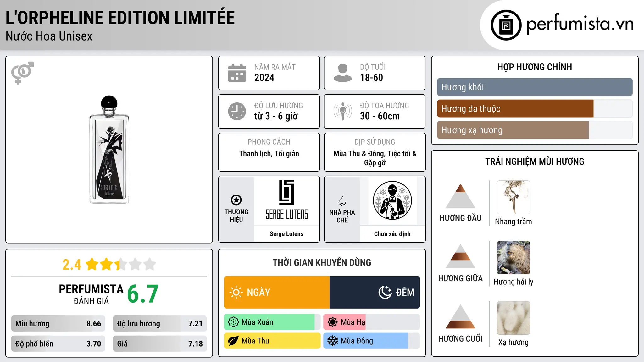Click the Mùa Đông season bar
Screen dimensions: 644x362
pos(372,341)
